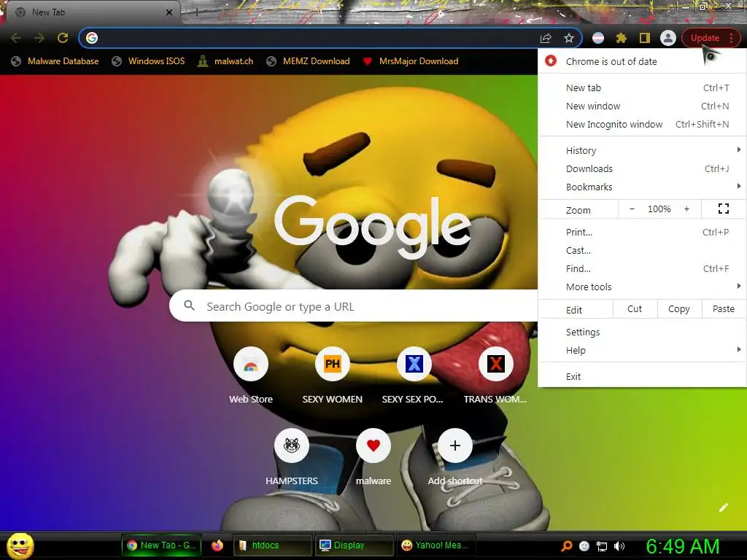Expand the History submenu
This screenshot has height=560, width=747.
click(x=642, y=150)
